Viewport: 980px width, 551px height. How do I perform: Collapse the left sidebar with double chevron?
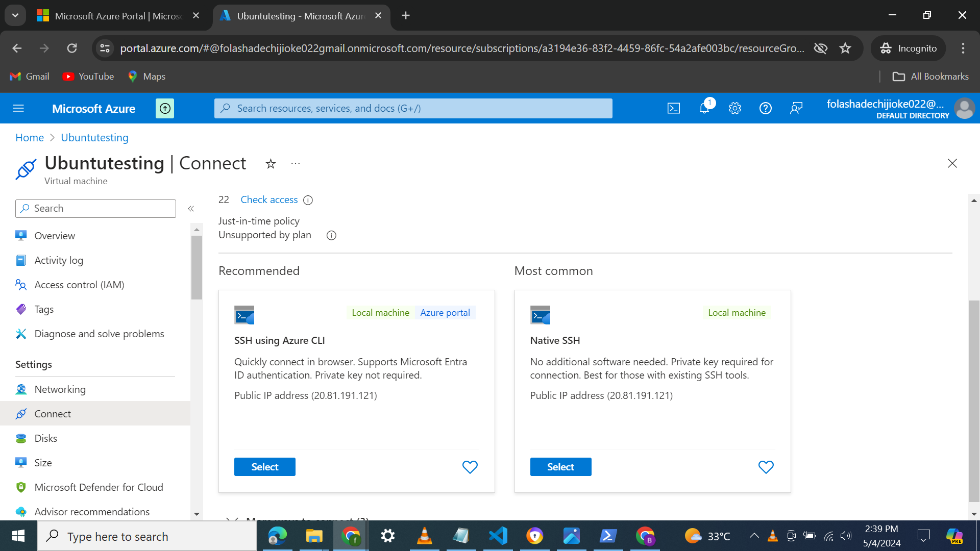point(191,209)
